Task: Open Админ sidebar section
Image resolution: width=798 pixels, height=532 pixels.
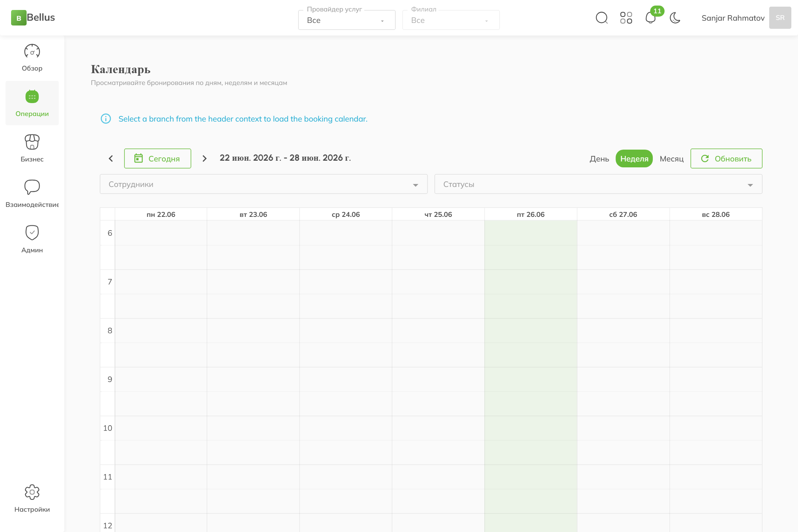Action: click(32, 239)
